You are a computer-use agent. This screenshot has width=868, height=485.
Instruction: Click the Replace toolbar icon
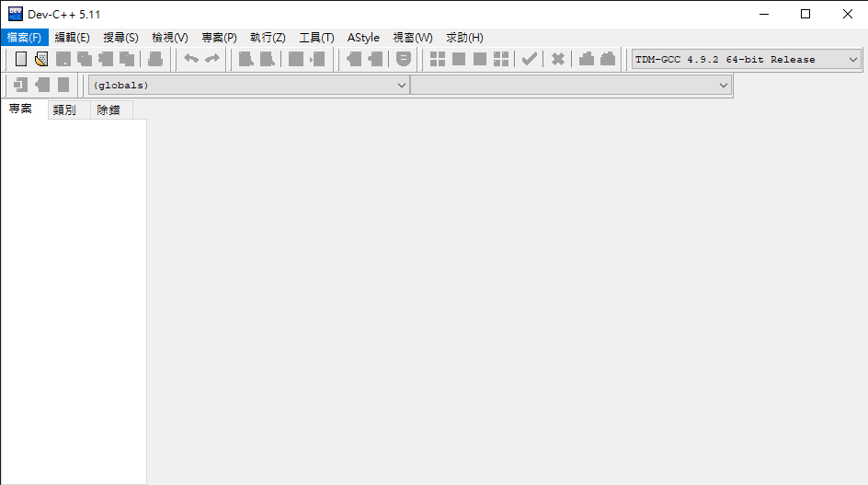[x=267, y=59]
